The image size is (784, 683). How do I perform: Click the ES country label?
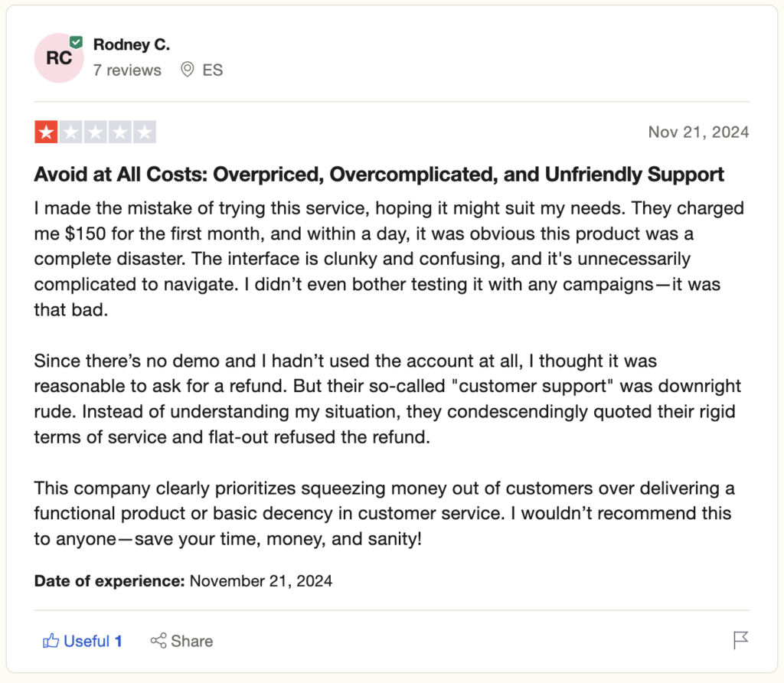pos(213,70)
